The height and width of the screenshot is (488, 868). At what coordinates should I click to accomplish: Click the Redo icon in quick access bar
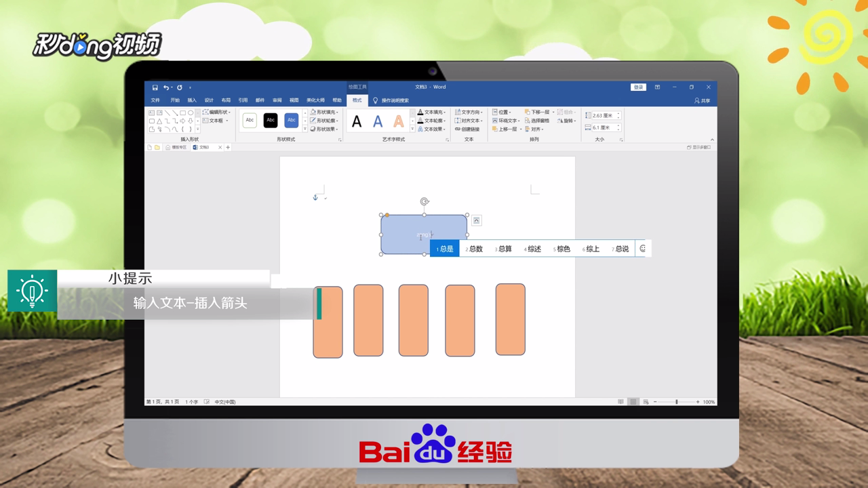(180, 87)
